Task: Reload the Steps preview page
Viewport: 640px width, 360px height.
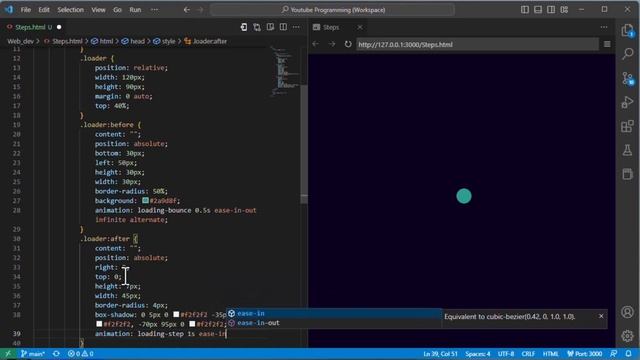Action: [348, 44]
